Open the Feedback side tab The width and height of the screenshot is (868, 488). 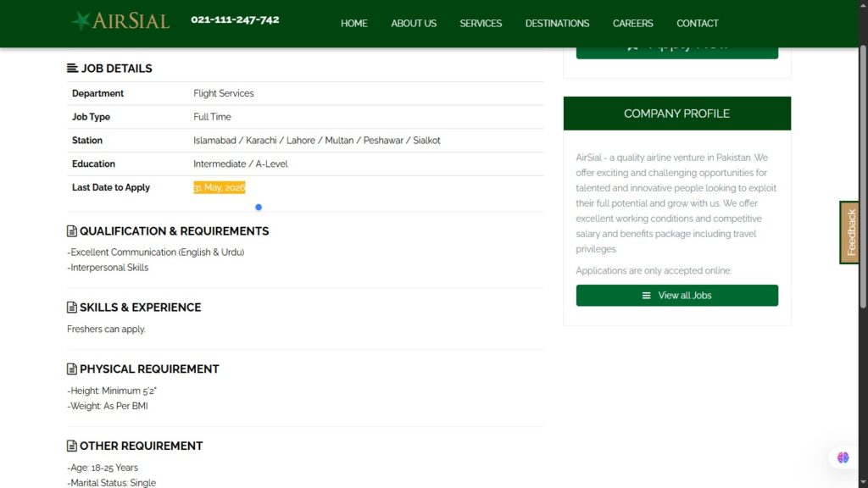[x=850, y=232]
